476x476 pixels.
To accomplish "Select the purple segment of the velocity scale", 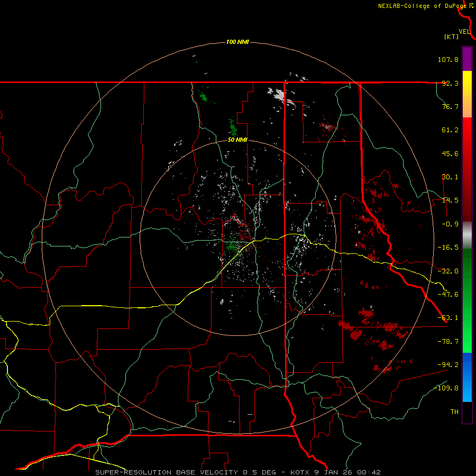I will pos(467,59).
